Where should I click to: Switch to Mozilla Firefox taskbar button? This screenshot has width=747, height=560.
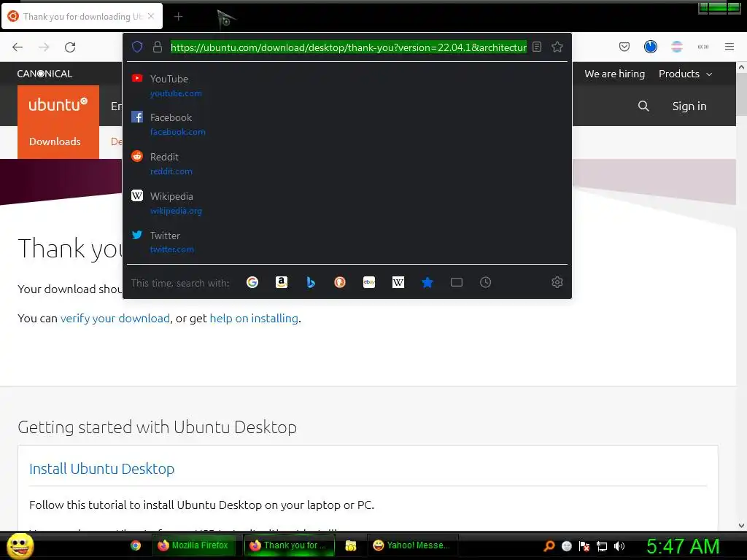pyautogui.click(x=193, y=545)
